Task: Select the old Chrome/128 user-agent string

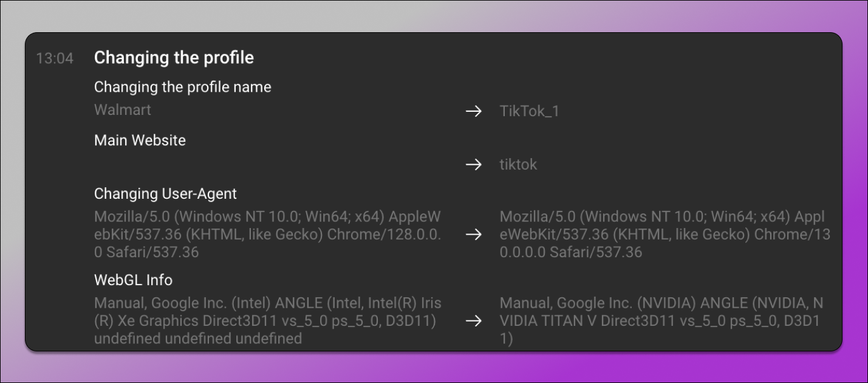Action: (x=268, y=235)
